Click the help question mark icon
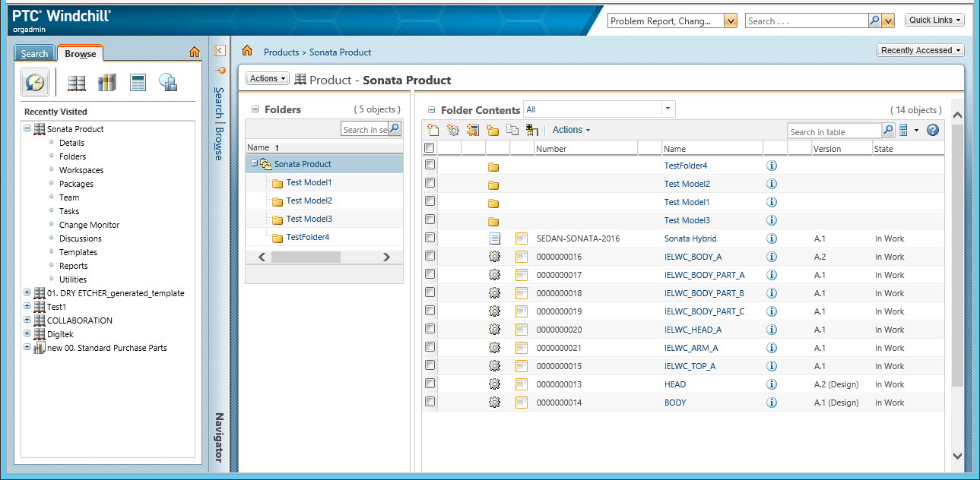 click(x=933, y=130)
